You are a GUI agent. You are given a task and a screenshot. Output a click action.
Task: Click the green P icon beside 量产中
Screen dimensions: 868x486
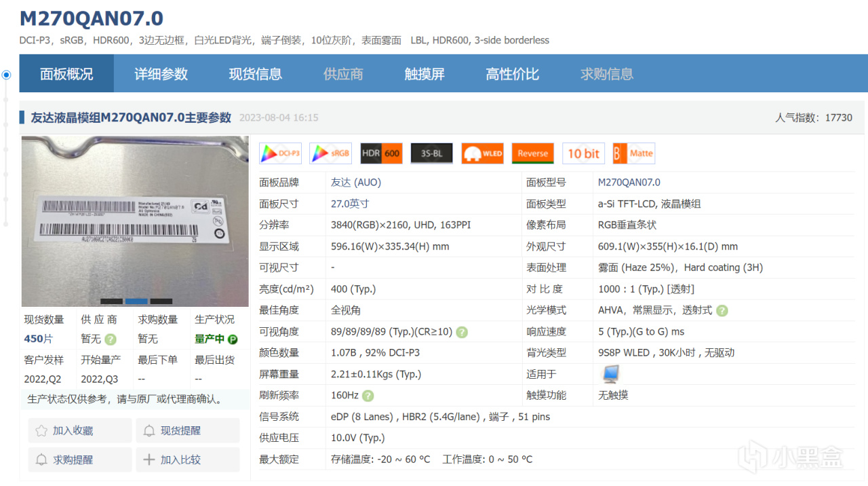point(233,339)
